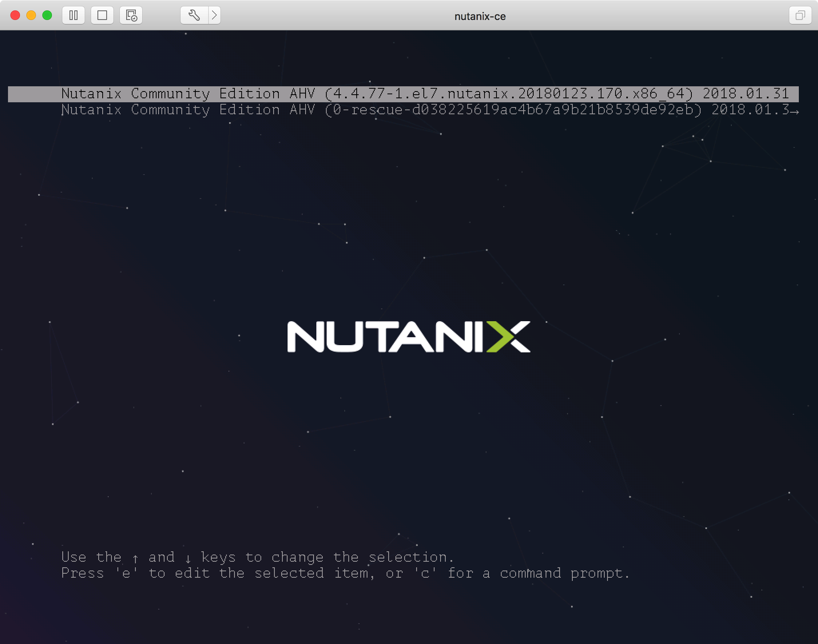Open the snapshots manager icon
The width and height of the screenshot is (818, 644).
131,16
